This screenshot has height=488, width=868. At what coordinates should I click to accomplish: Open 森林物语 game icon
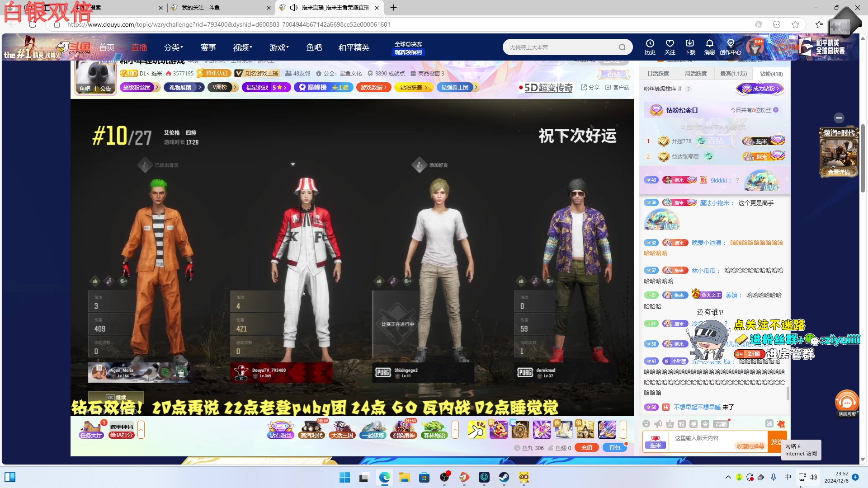coord(434,430)
